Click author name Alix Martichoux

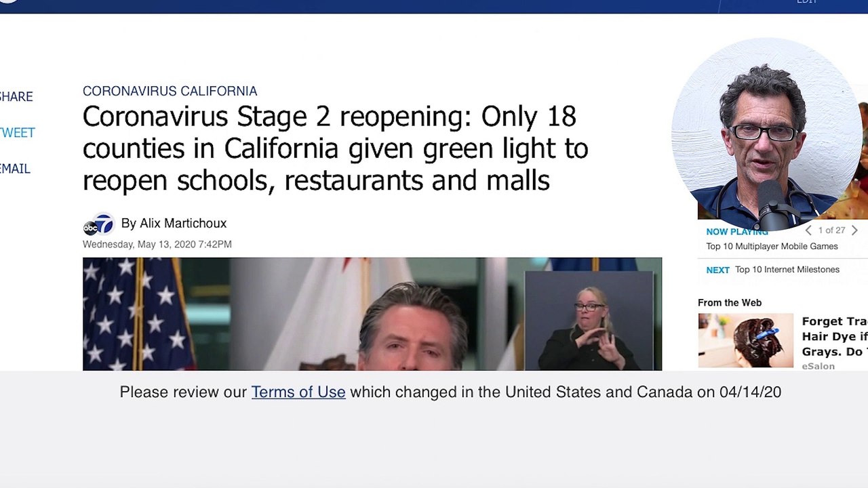(183, 223)
